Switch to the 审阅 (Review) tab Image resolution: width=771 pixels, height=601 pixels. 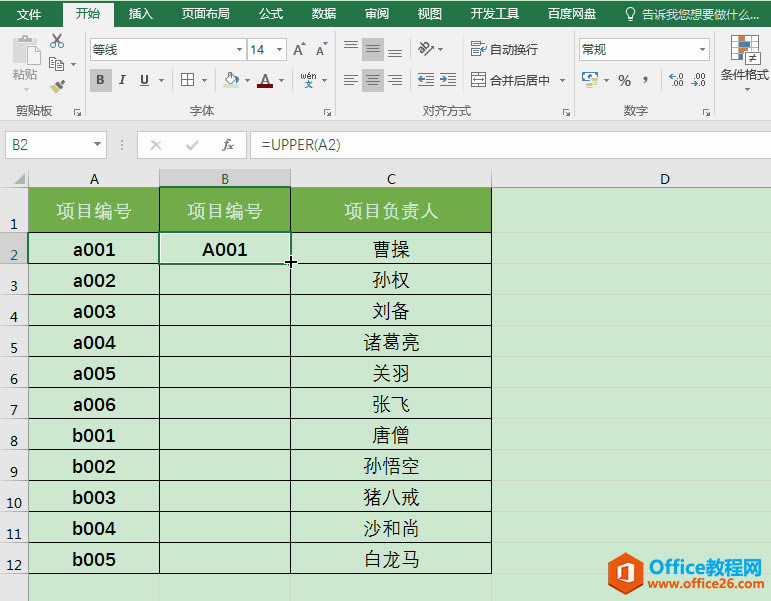(377, 14)
